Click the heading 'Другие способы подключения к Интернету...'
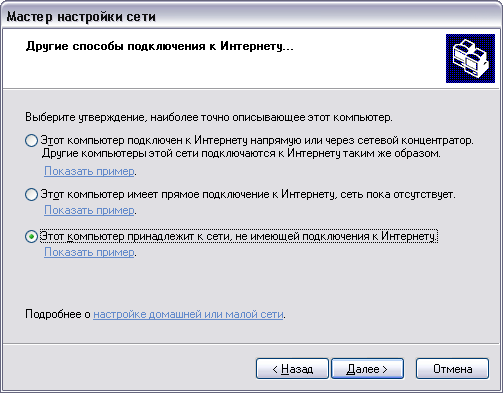The image size is (503, 393). click(160, 46)
